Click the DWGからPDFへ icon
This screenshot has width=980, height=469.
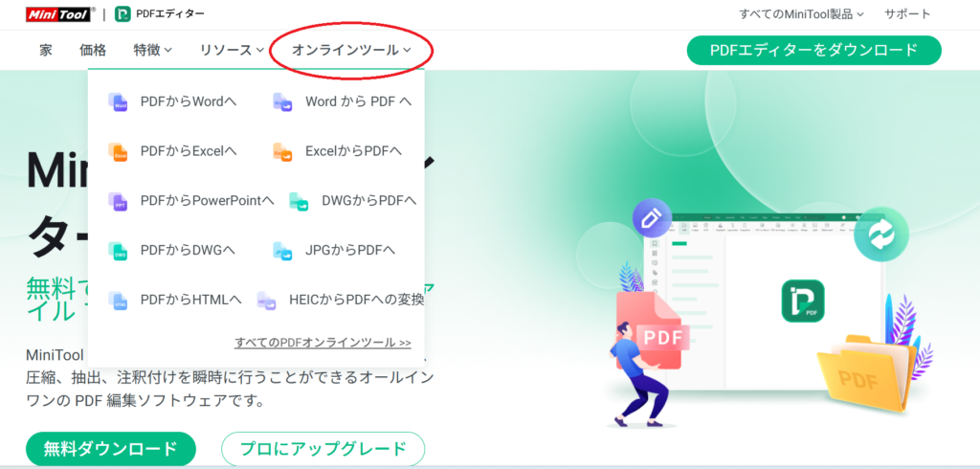coord(299,201)
